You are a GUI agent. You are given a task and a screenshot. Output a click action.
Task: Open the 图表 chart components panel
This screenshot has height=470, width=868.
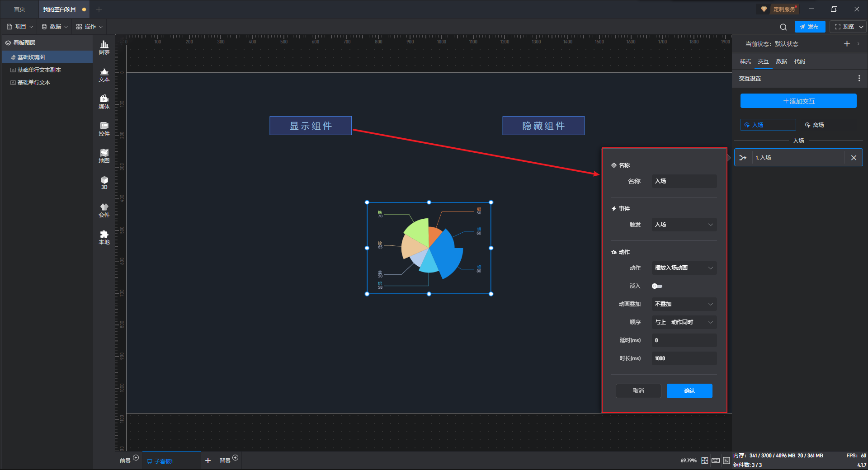tap(104, 47)
